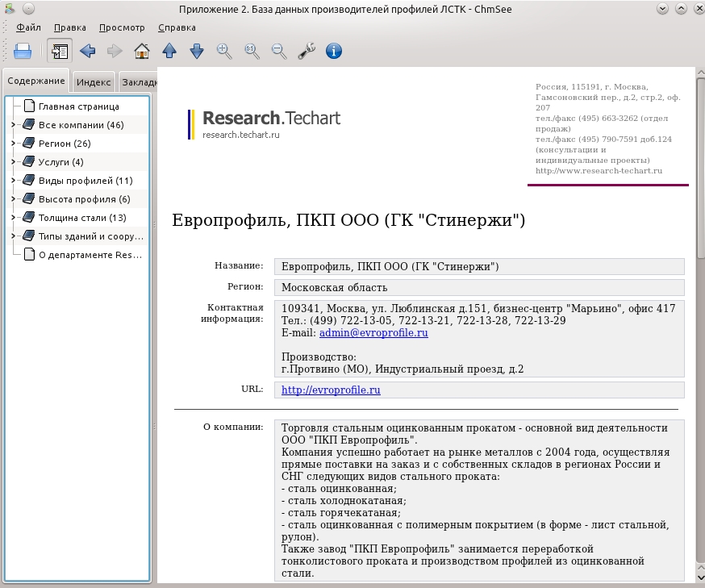Click the grayed forward arrow icon
Screen dimensions: 705x588
pos(115,51)
